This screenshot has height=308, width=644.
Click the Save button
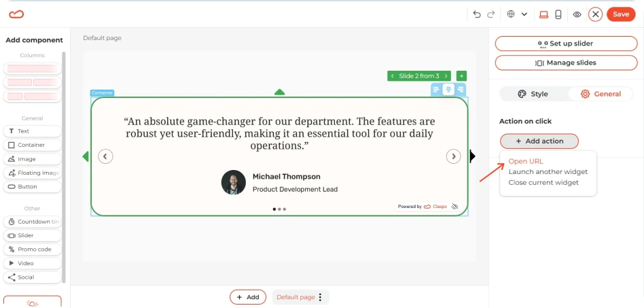[621, 14]
